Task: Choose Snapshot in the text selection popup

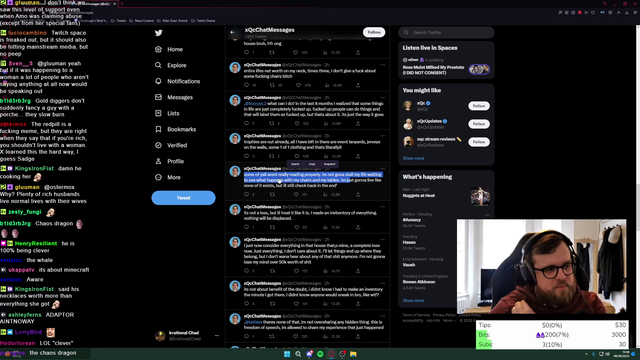Action: tap(329, 164)
